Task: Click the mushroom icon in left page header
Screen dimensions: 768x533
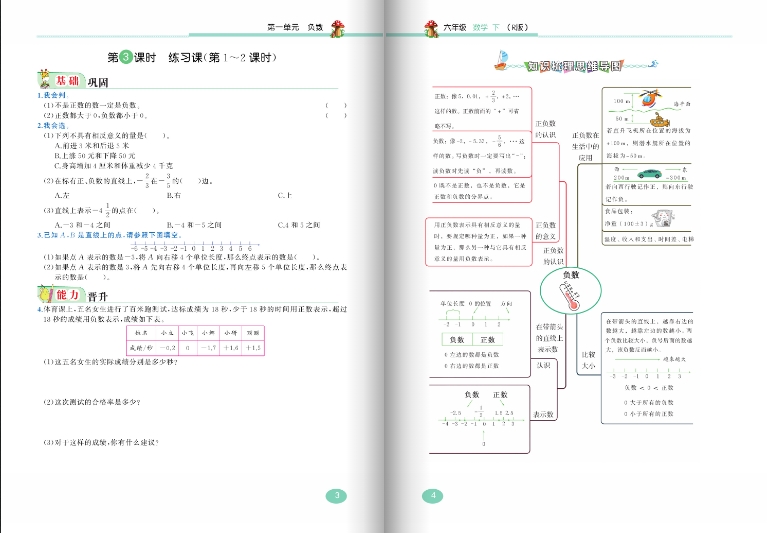Action: pos(338,30)
